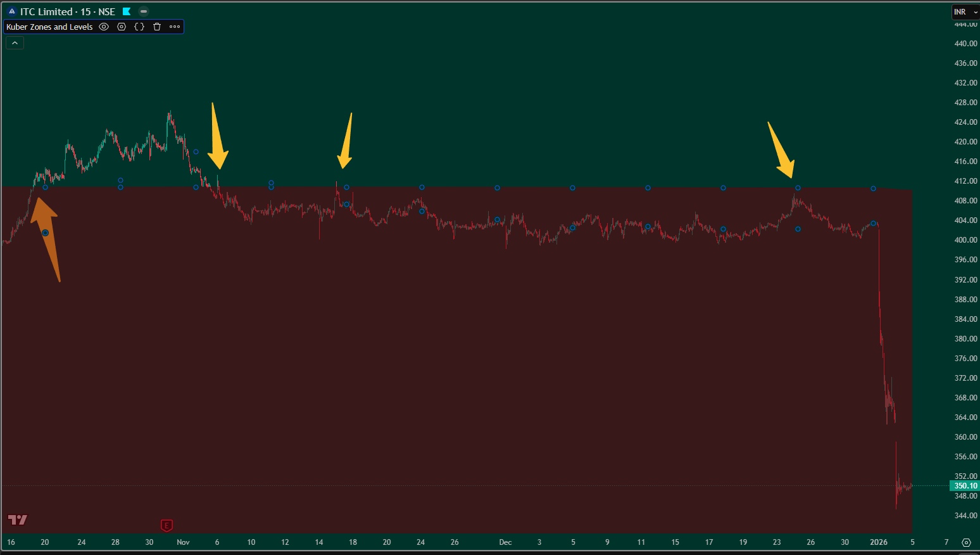Image resolution: width=980 pixels, height=555 pixels.
Task: Expand the INR selector chevron
Action: click(975, 11)
